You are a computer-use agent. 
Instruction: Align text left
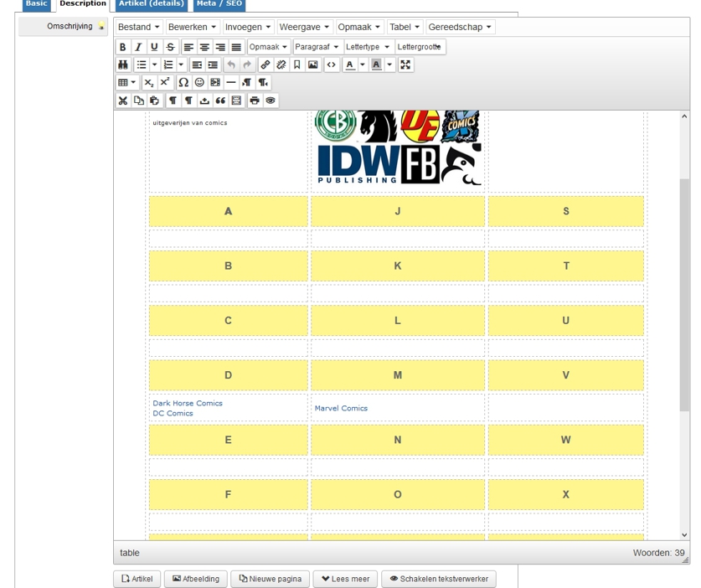click(x=188, y=47)
